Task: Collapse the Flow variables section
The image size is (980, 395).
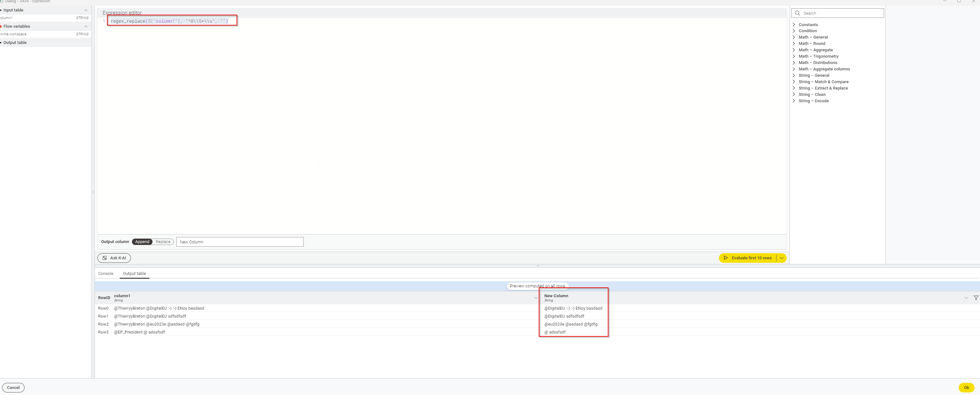Action: 86,26
